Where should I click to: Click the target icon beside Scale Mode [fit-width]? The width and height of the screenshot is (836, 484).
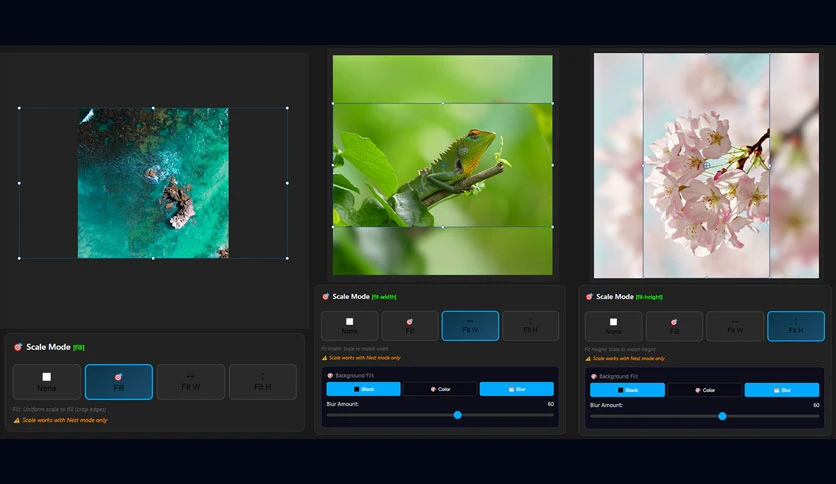point(325,296)
